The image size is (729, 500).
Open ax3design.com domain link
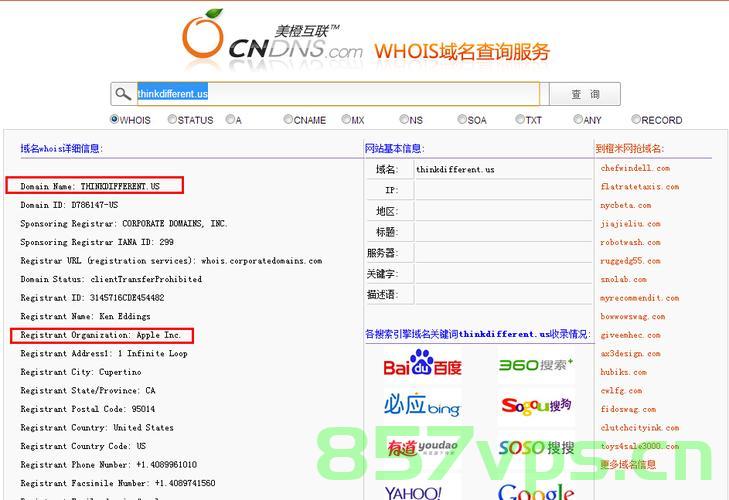tap(630, 353)
